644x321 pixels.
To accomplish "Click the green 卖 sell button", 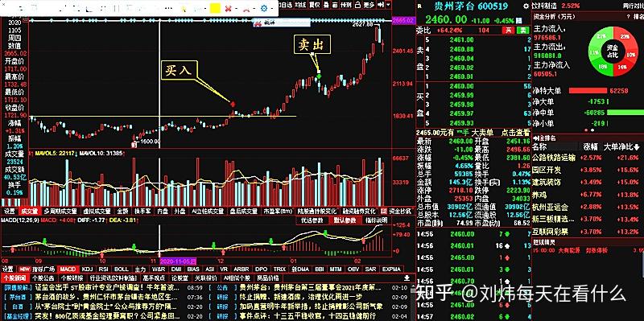I will (523, 30).
